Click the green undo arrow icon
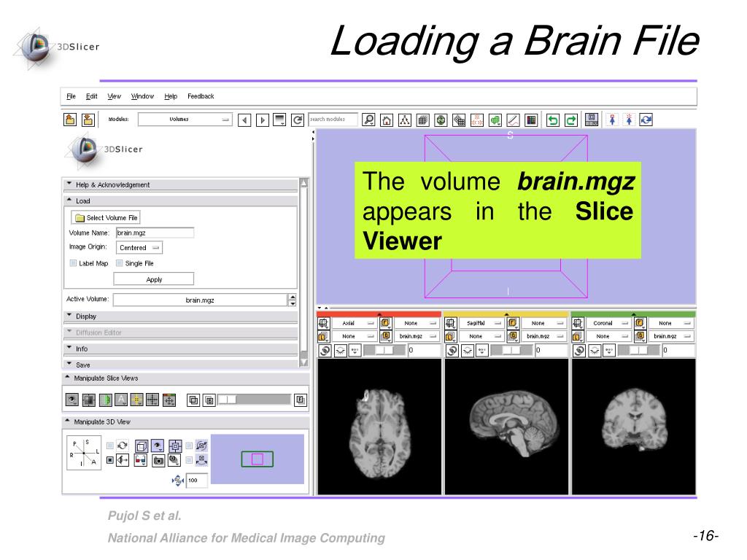This screenshot has width=747, height=560. coord(553,120)
